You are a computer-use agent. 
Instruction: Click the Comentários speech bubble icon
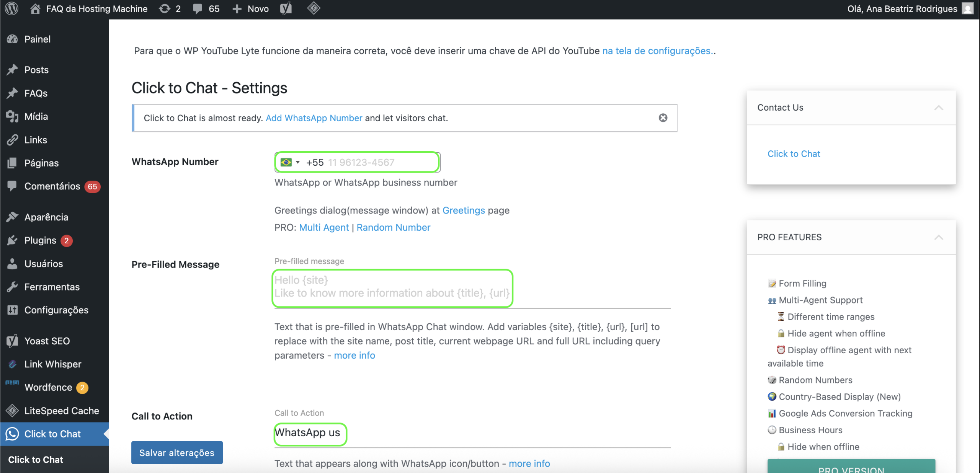[x=12, y=186]
